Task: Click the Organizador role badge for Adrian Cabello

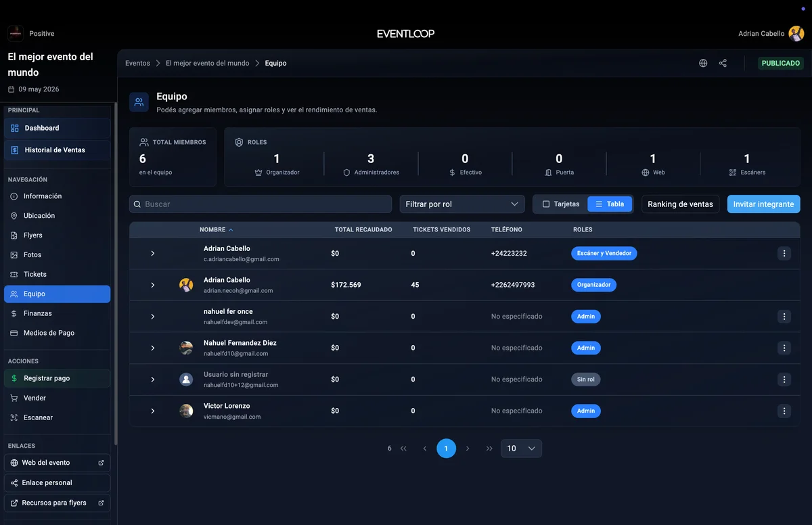Action: point(593,285)
